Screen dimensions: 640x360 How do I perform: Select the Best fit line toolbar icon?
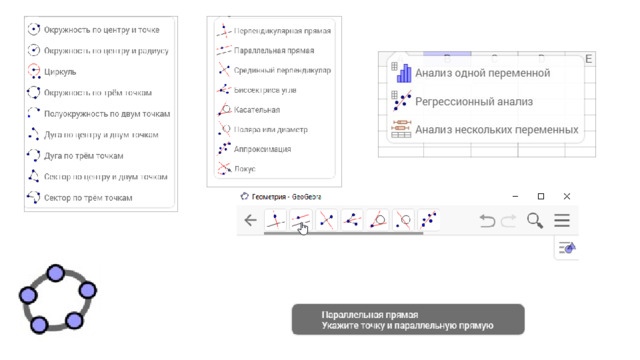coord(429,220)
